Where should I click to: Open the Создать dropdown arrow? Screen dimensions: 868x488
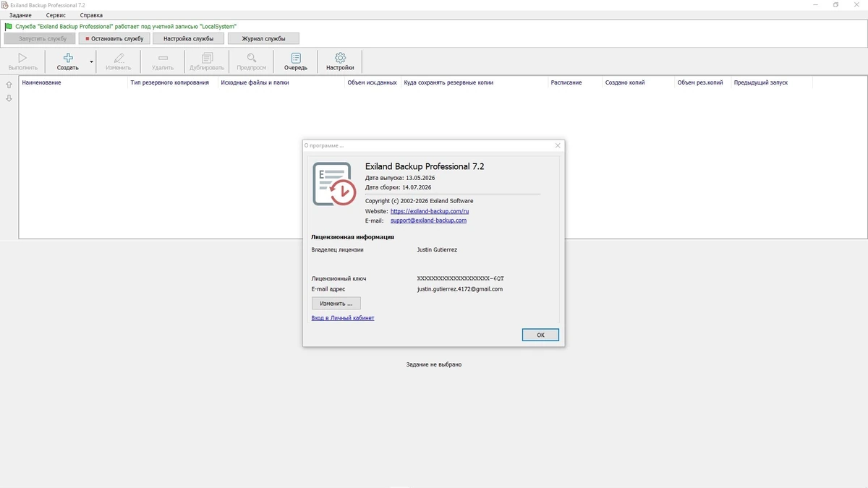[92, 62]
